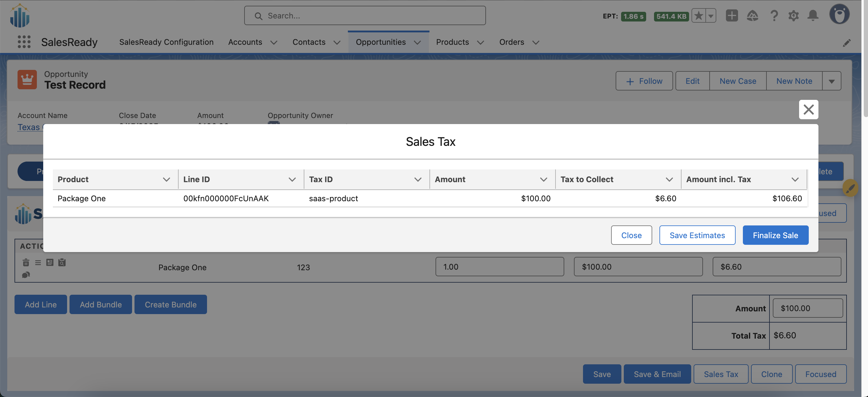The image size is (868, 397).
Task: Open the favorites list dropdown arrow
Action: (711, 15)
